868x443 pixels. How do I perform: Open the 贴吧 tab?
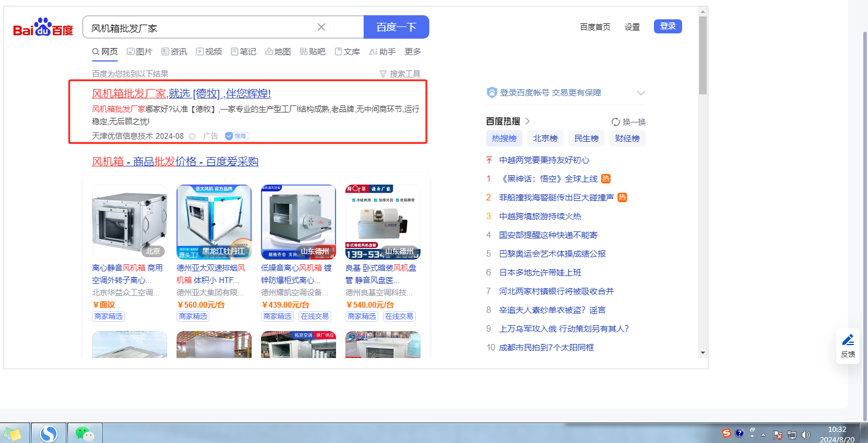tap(313, 52)
